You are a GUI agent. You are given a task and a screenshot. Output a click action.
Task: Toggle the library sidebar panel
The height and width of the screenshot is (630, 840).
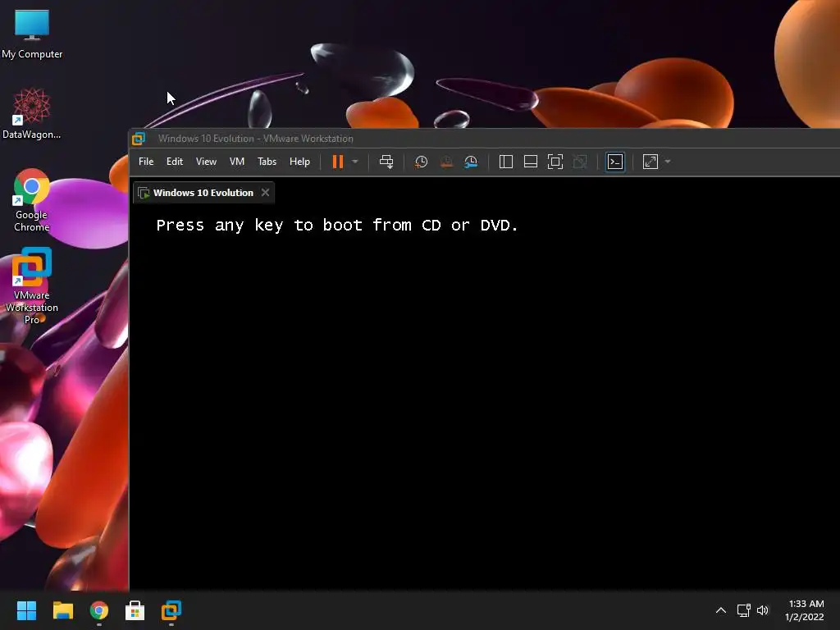click(505, 162)
